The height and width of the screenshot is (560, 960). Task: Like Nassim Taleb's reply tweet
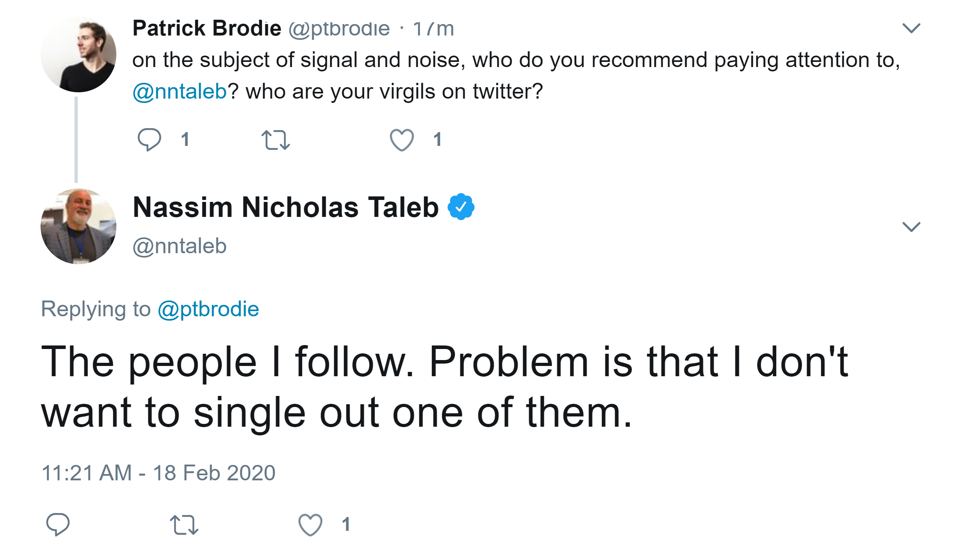pyautogui.click(x=310, y=525)
